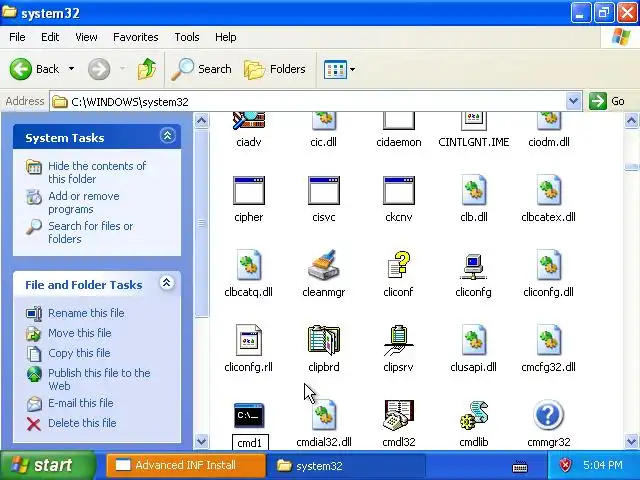Click task pane scrollbar up arrow

(x=202, y=120)
